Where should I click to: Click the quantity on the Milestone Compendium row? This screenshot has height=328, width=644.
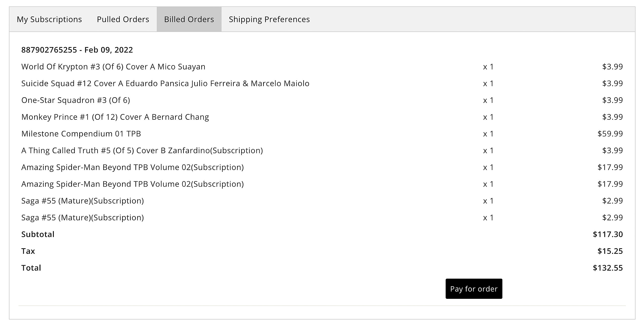[x=488, y=134]
